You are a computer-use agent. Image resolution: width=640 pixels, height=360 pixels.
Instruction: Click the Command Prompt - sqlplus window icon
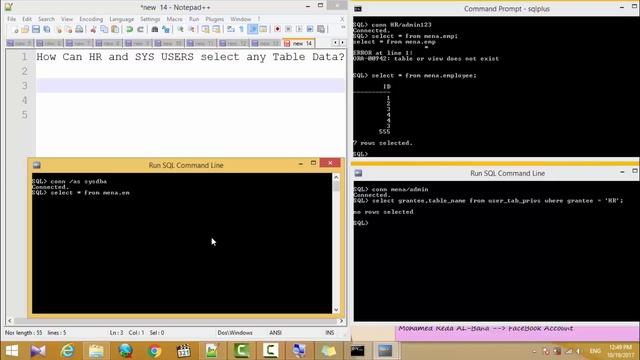coord(358,9)
